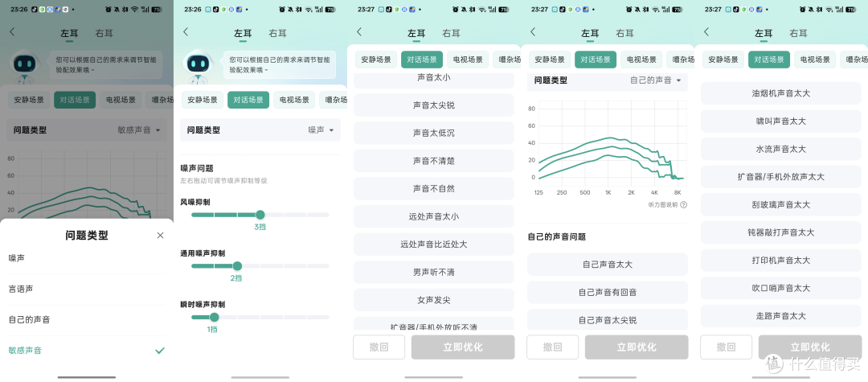Select 声音太低沉 issue
Image resolution: width=868 pixels, height=382 pixels.
[x=434, y=133]
